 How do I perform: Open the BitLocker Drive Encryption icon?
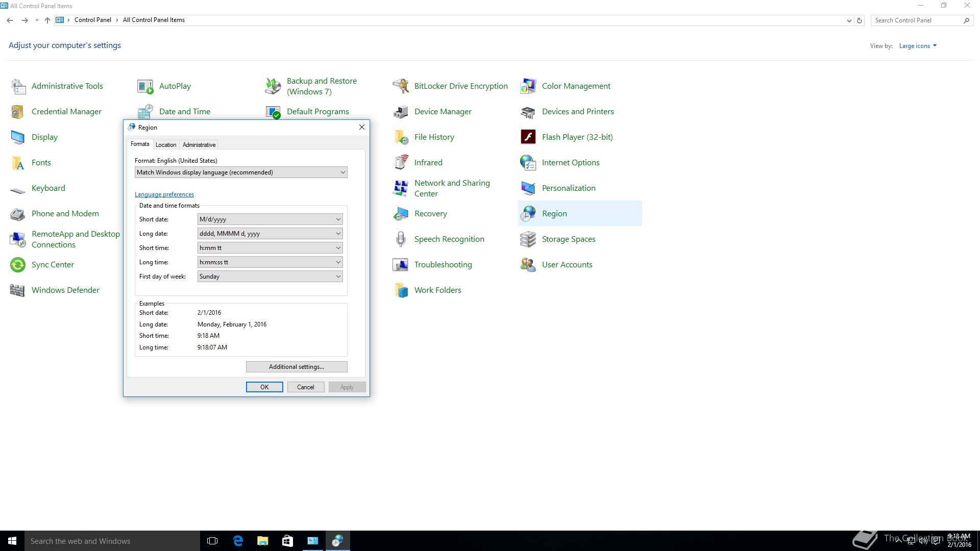pyautogui.click(x=401, y=86)
